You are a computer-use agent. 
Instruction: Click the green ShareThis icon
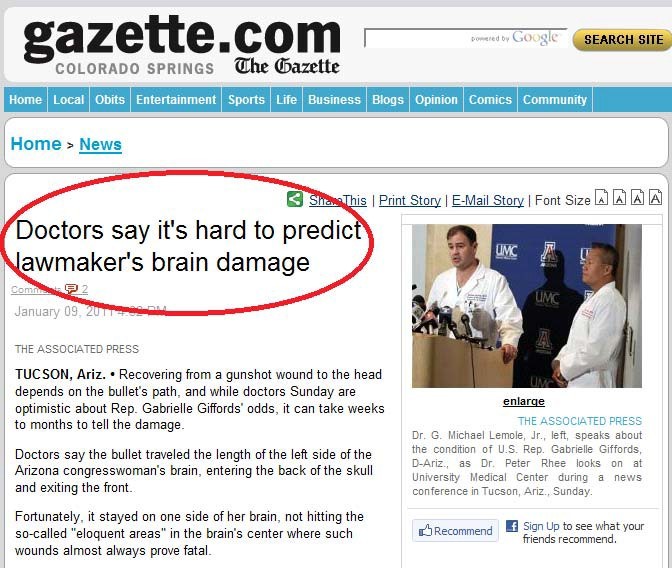coord(295,199)
